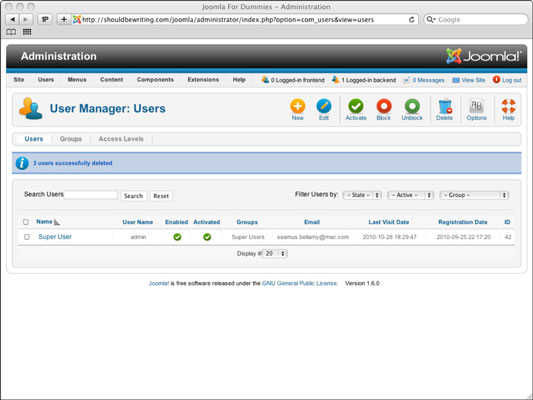Sort by Last Visit Date column
Viewport: 533px width, 400px height.
[x=389, y=222]
